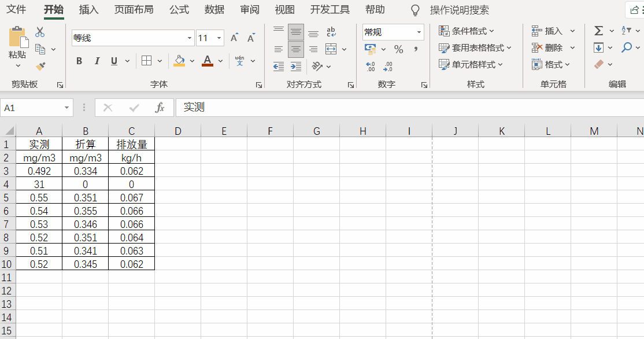
Task: Cut selection with the scissors icon
Action: coord(40,32)
